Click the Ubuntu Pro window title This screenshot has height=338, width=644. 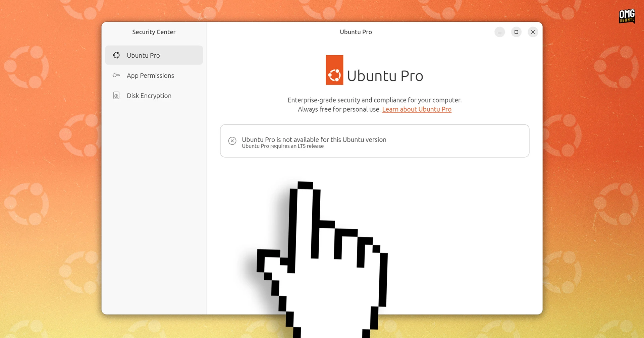coord(356,32)
